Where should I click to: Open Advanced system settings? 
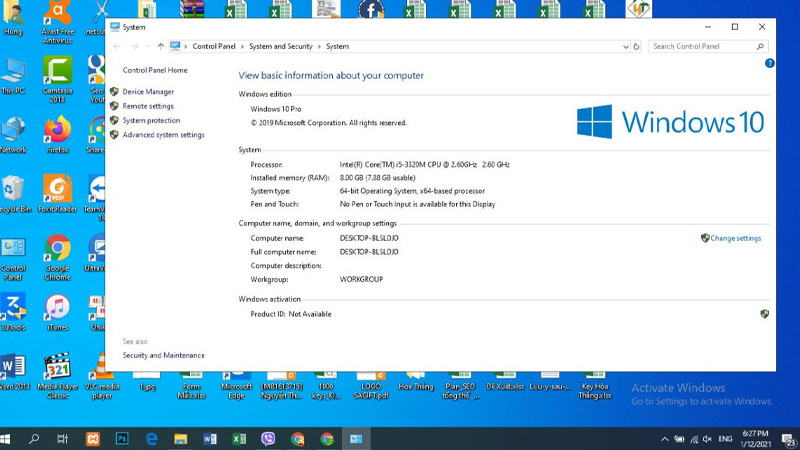pos(163,135)
